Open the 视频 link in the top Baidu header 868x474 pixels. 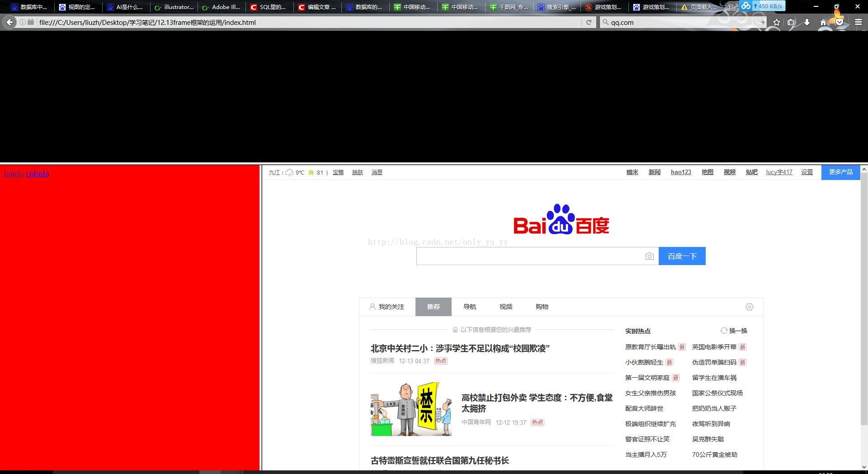(x=730, y=172)
